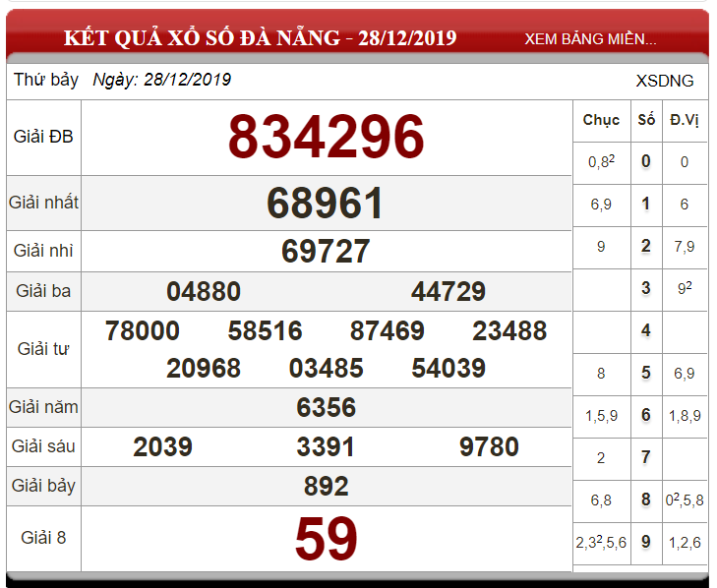Click Chục cell showing 2,3²,5,6

pos(601,542)
